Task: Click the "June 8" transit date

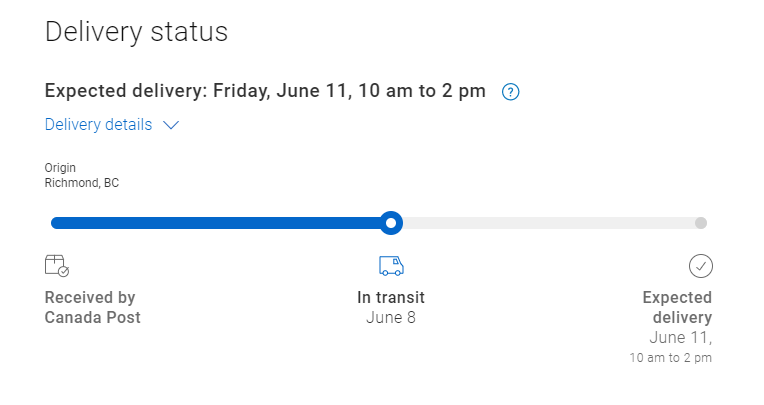Action: click(x=391, y=318)
